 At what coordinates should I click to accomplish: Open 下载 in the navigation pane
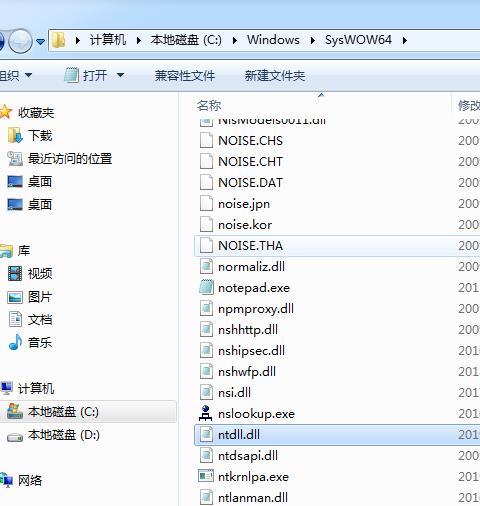40,136
